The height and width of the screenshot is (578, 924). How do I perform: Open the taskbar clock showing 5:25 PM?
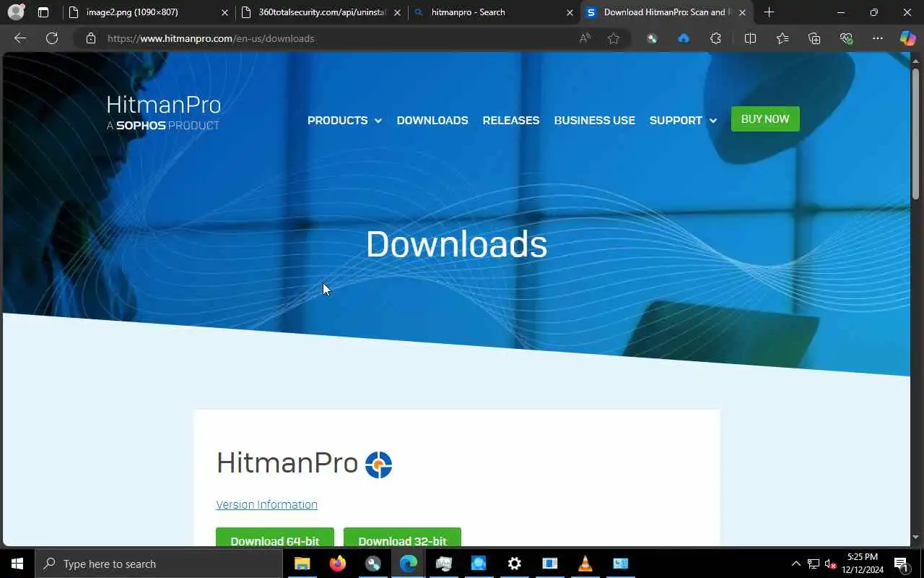click(863, 564)
